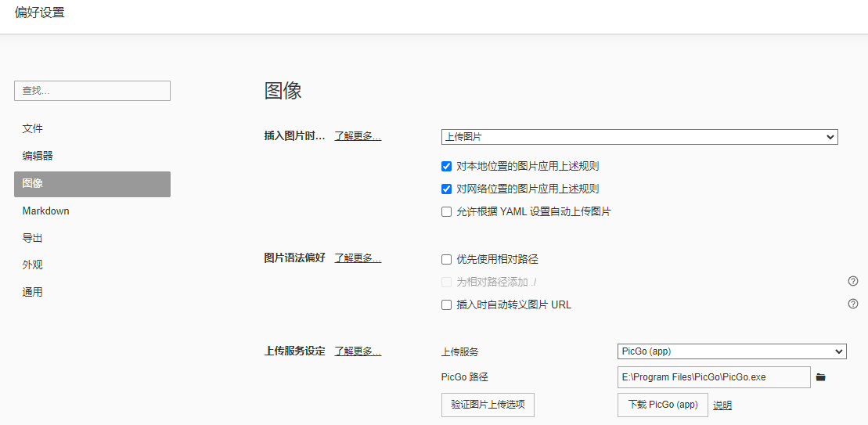Screen dimensions: 868x425
Task: Open the 外观 appearance section
Action: tap(33, 265)
